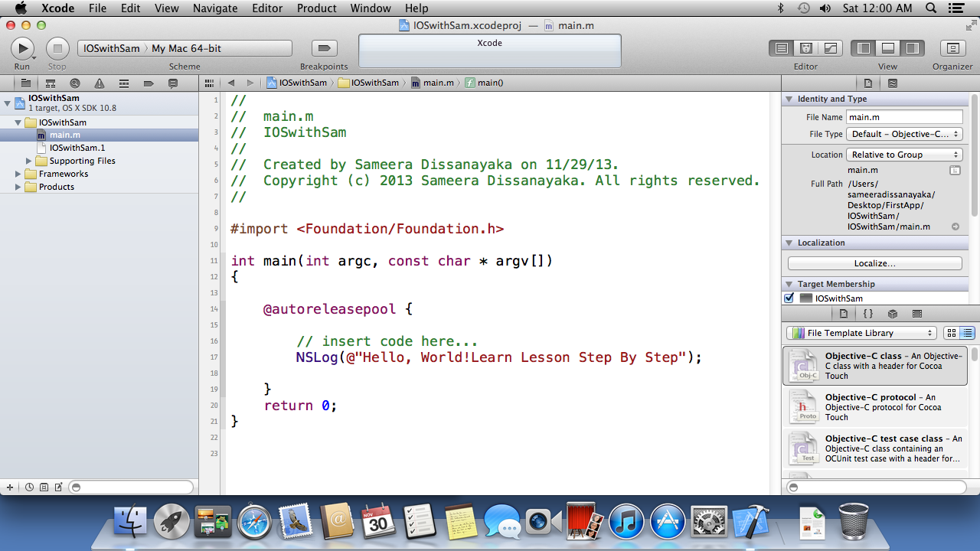Screen dimensions: 980x551
Task: Open System Preferences in the Dock
Action: pos(709,522)
